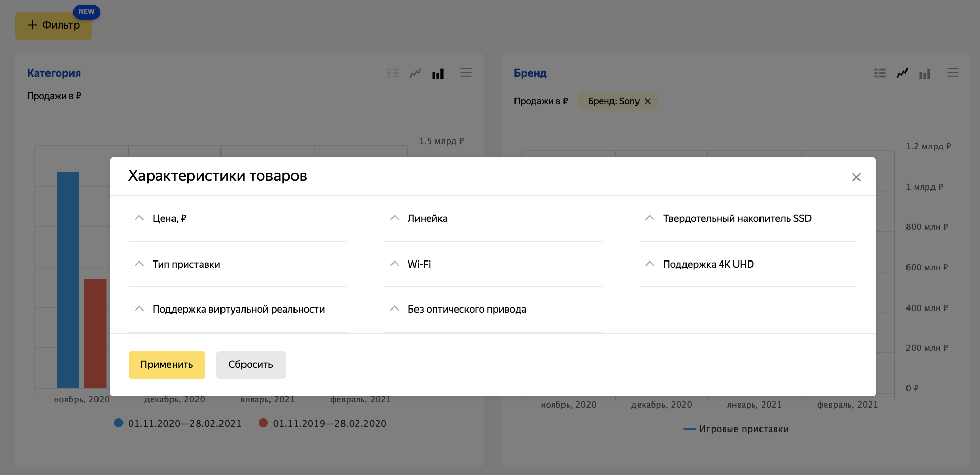Open the Фильтр button

54,26
